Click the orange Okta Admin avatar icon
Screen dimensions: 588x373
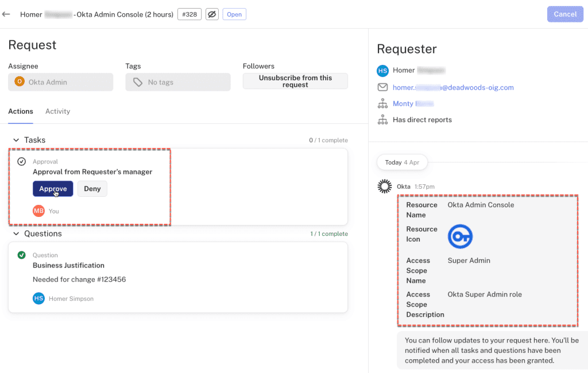[20, 81]
